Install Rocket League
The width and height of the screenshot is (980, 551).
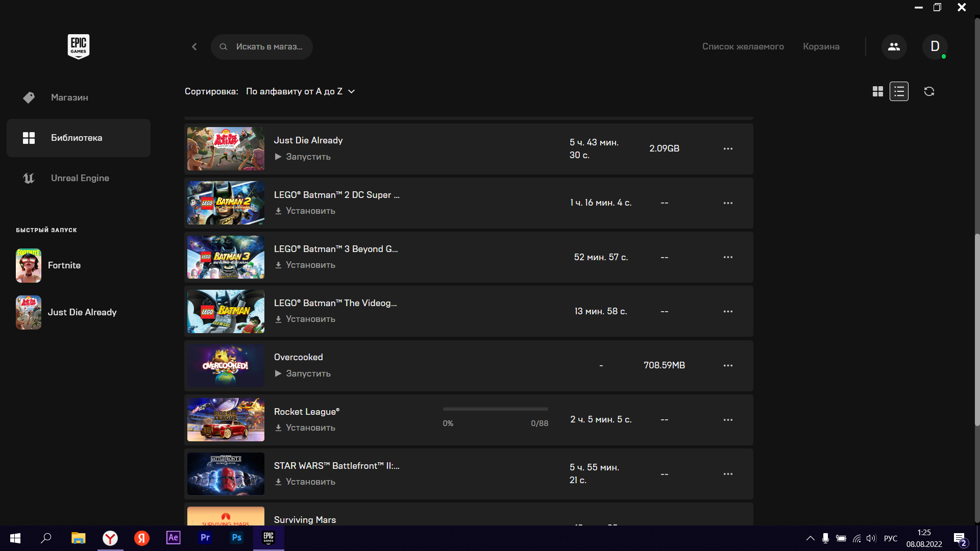pos(305,428)
